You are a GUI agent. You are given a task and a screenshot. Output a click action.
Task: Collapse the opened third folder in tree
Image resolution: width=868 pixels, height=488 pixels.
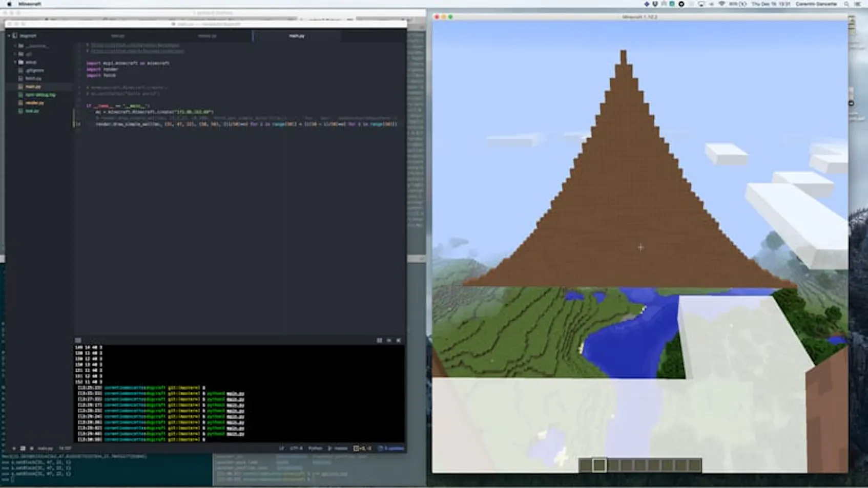(x=15, y=62)
